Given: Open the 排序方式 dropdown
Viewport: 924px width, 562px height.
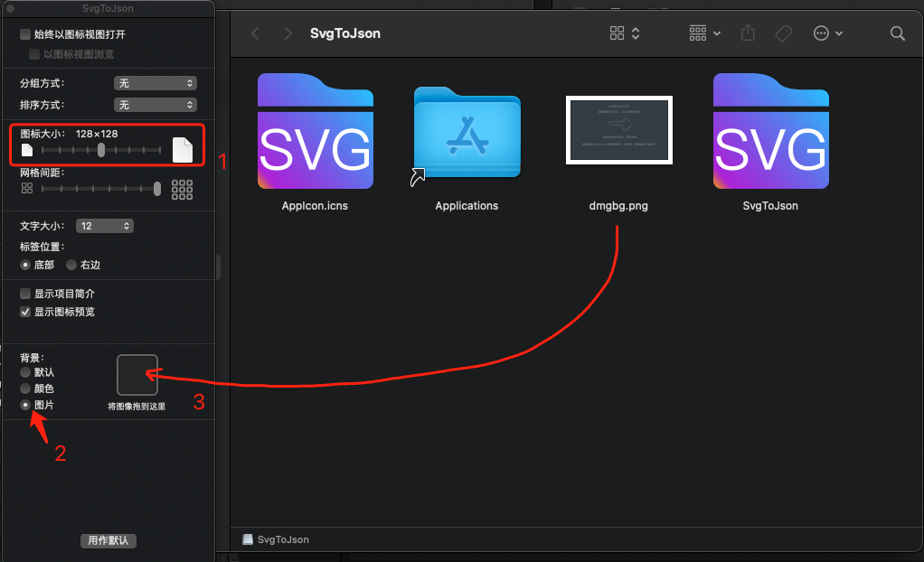Looking at the screenshot, I should 156,105.
